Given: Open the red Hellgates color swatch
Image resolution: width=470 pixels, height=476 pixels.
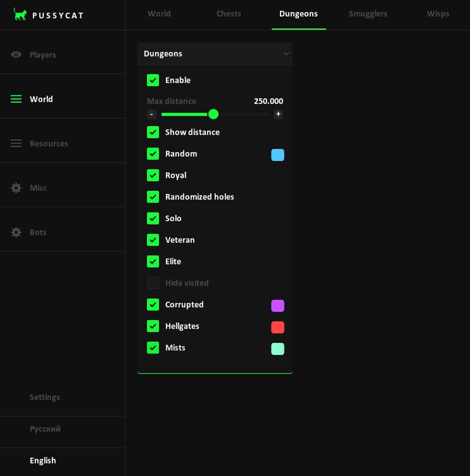Looking at the screenshot, I should point(277,327).
